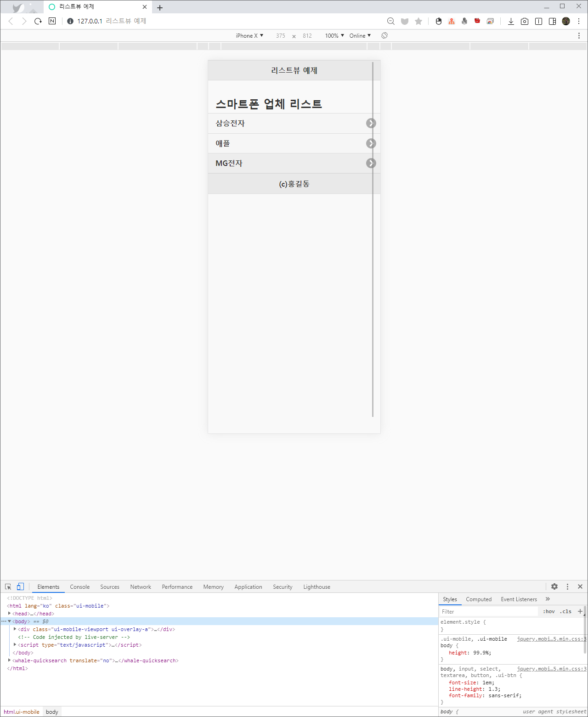Click the browser forward arrow

[24, 21]
